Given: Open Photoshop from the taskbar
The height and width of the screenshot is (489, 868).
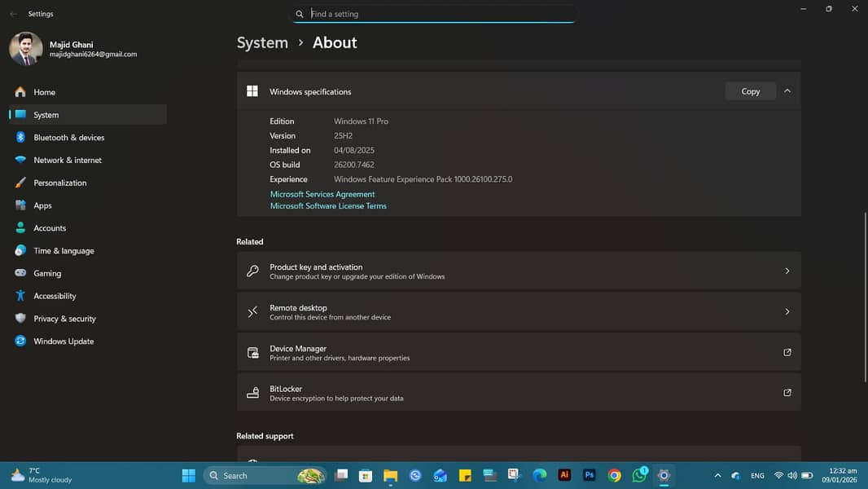Looking at the screenshot, I should pos(590,475).
